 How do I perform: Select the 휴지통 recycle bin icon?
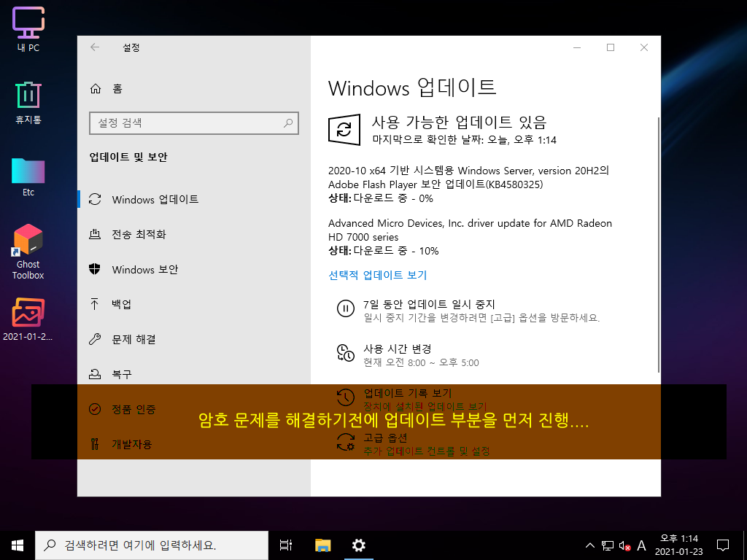click(x=28, y=102)
